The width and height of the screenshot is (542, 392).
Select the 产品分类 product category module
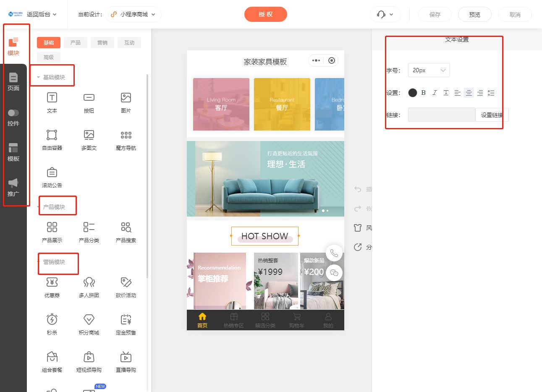click(x=89, y=232)
